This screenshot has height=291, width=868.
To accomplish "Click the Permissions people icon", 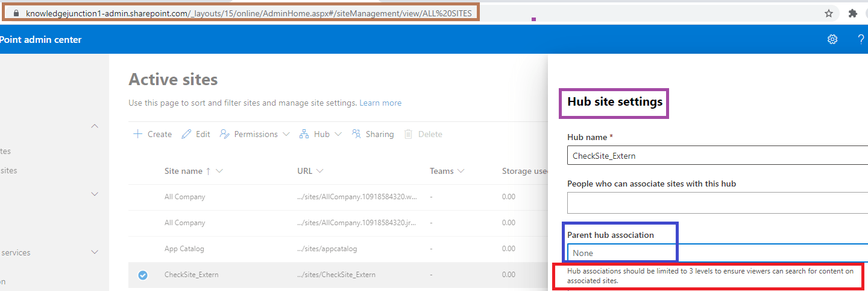I will [225, 134].
